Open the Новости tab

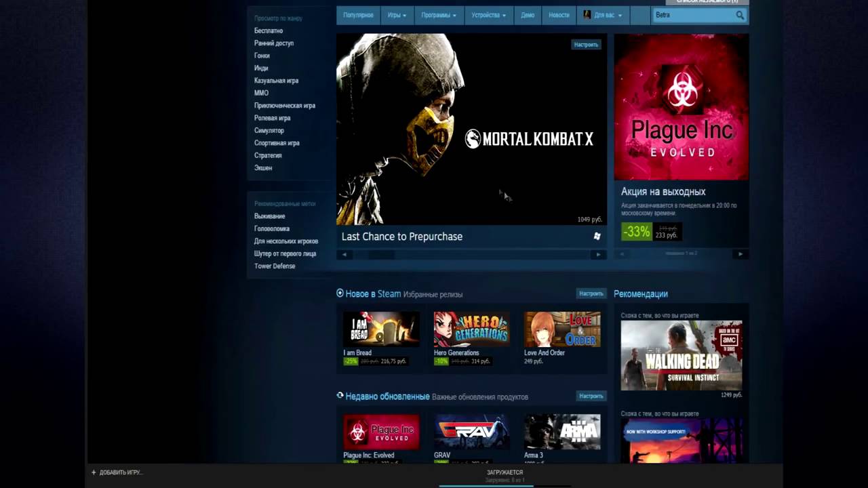point(559,15)
